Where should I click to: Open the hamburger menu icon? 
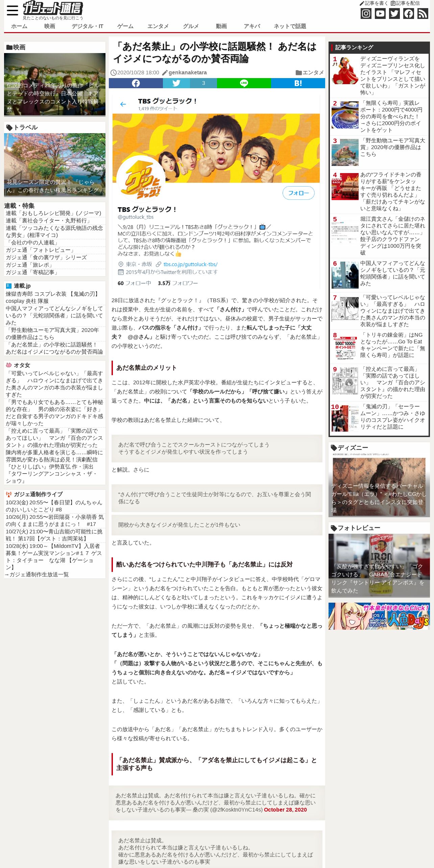pyautogui.click(x=13, y=10)
